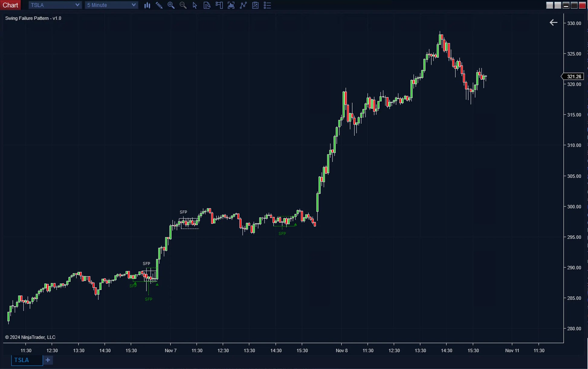Open the bar type candlestick icon

click(x=147, y=5)
